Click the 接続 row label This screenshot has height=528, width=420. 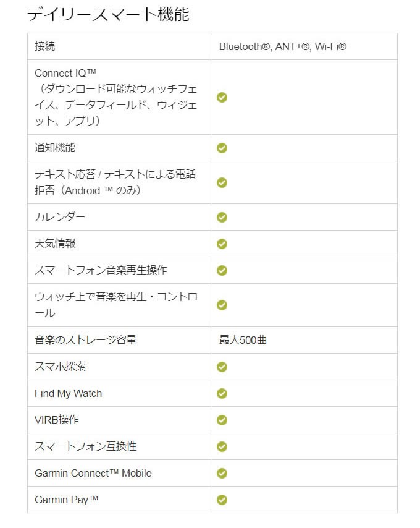tap(44, 46)
